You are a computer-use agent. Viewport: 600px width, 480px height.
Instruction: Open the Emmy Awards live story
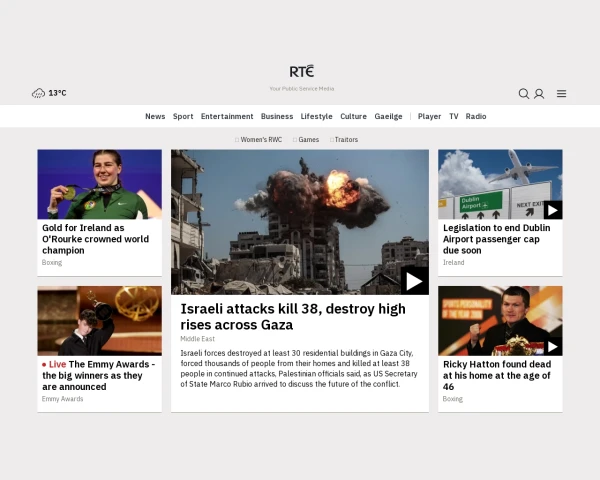pos(98,375)
